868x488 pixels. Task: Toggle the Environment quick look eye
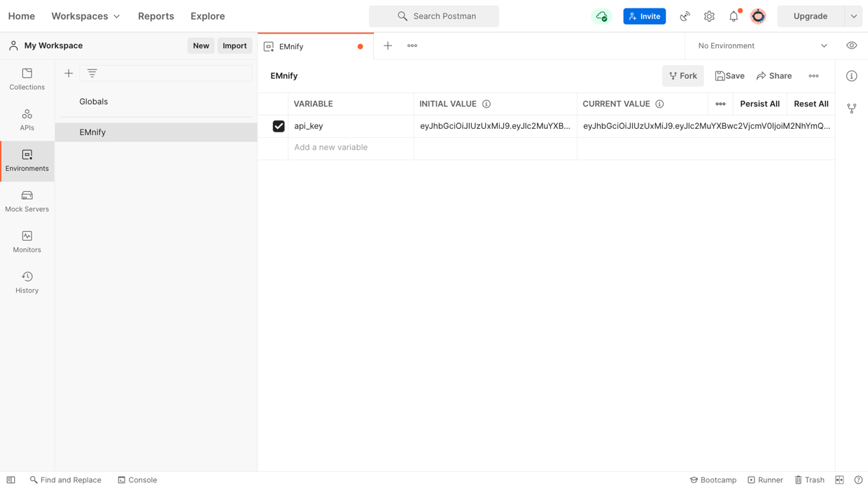[x=851, y=45]
